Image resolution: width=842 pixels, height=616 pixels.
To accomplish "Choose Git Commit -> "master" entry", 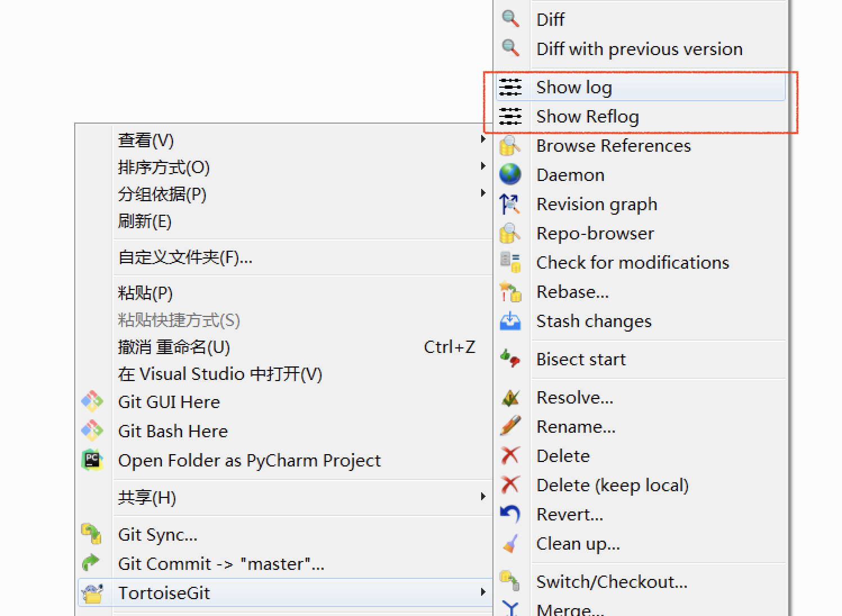I will coord(221,564).
